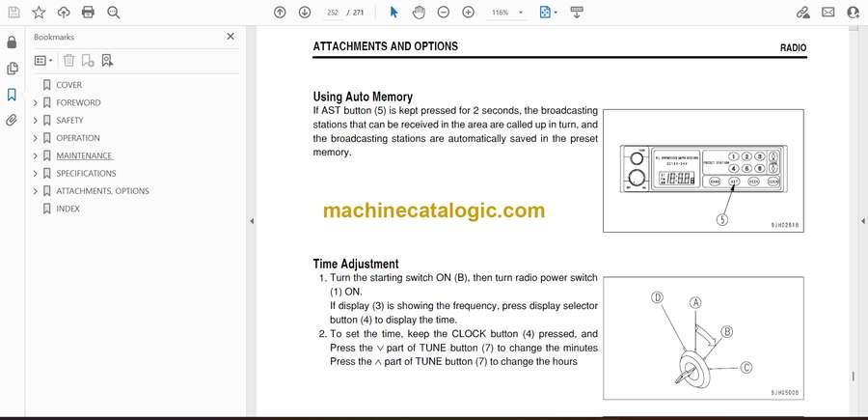Viewport: 868px width, 420px height.
Task: Open the page thumbnails panel
Action: tap(12, 69)
